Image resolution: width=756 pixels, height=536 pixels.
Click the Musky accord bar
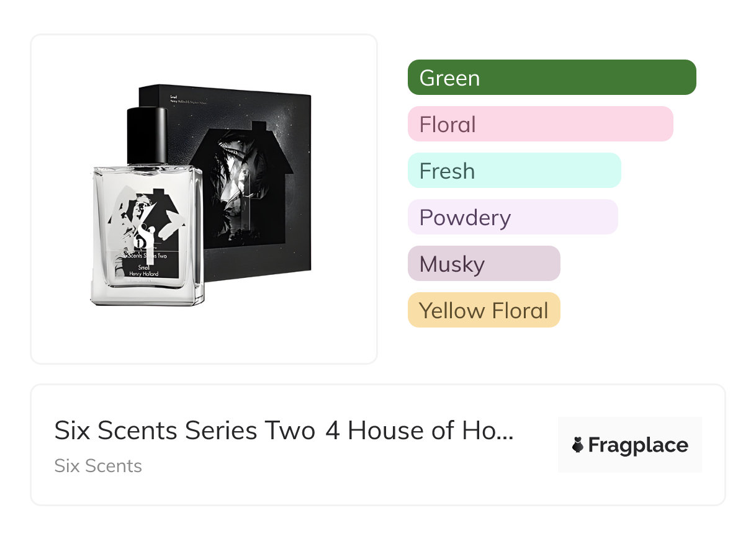click(484, 264)
